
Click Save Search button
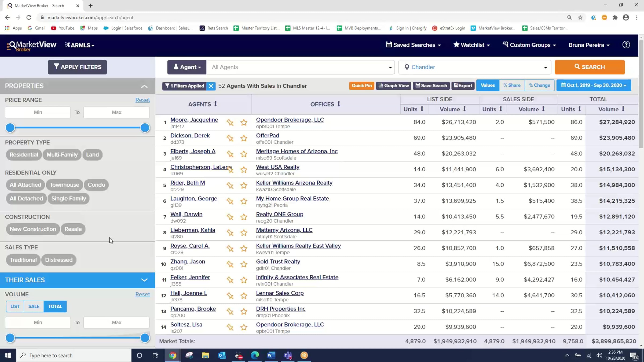coord(431,86)
